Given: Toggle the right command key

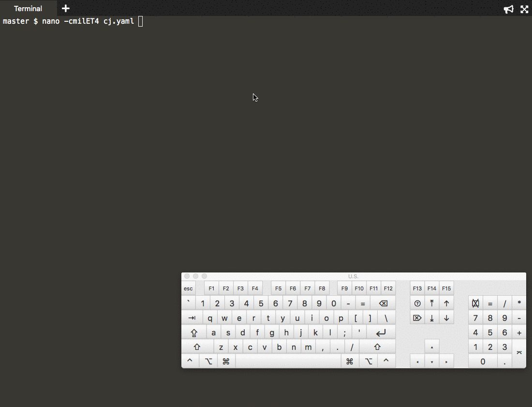Looking at the screenshot, I should (350, 362).
